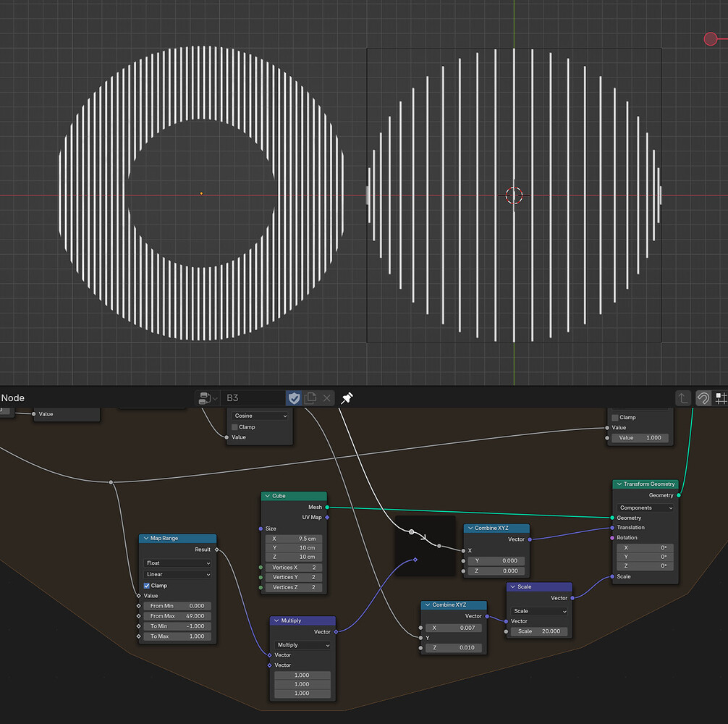Image resolution: width=728 pixels, height=724 pixels.
Task: Select the Map Range Result output socket
Action: (217, 550)
